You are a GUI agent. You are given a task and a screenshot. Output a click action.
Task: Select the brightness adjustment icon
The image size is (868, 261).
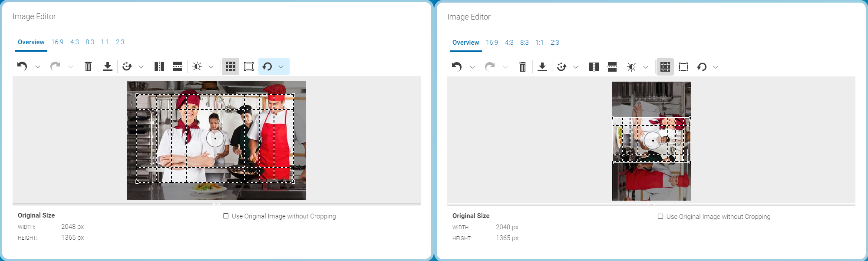click(198, 66)
